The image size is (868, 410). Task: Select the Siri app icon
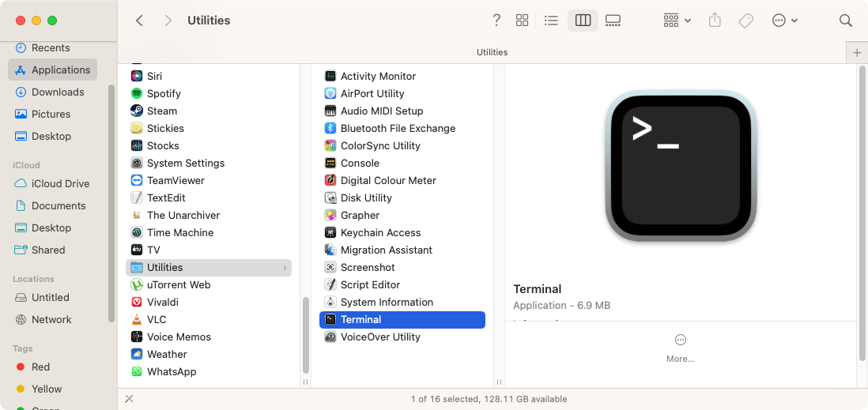pos(137,76)
